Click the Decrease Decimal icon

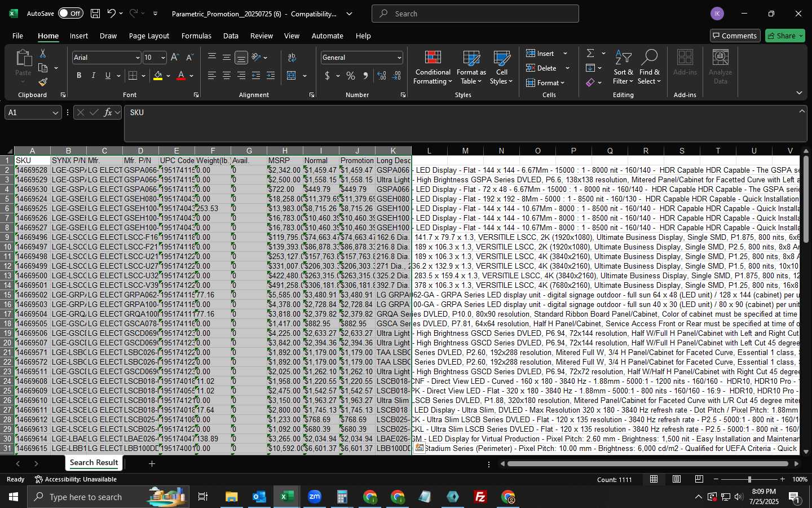click(396, 76)
